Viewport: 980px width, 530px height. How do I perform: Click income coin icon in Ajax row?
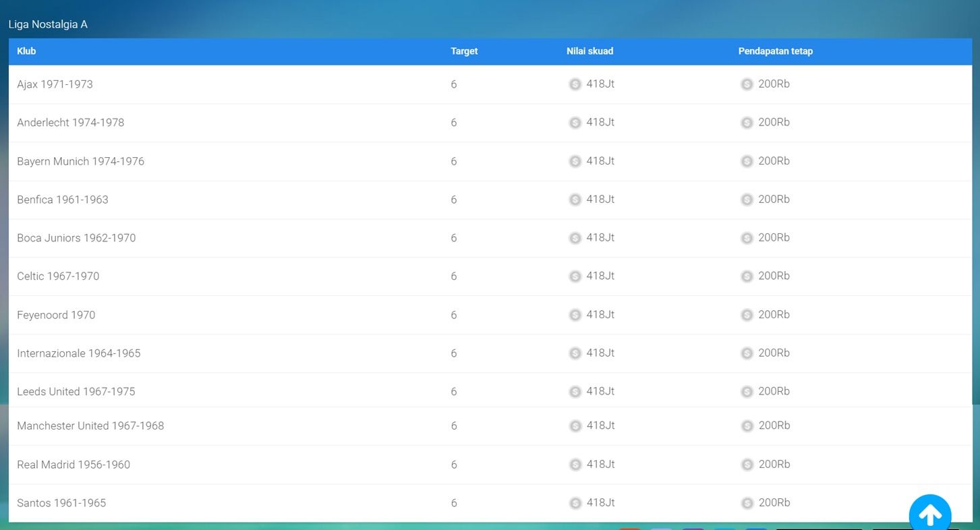pos(747,84)
